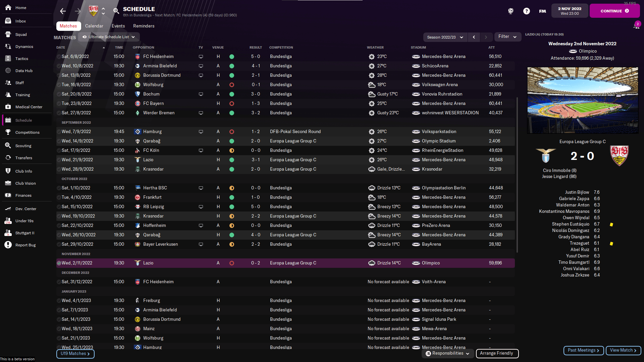The image size is (644, 362).
Task: Select the FC Bayern 1 - 3 match row
Action: point(285,104)
